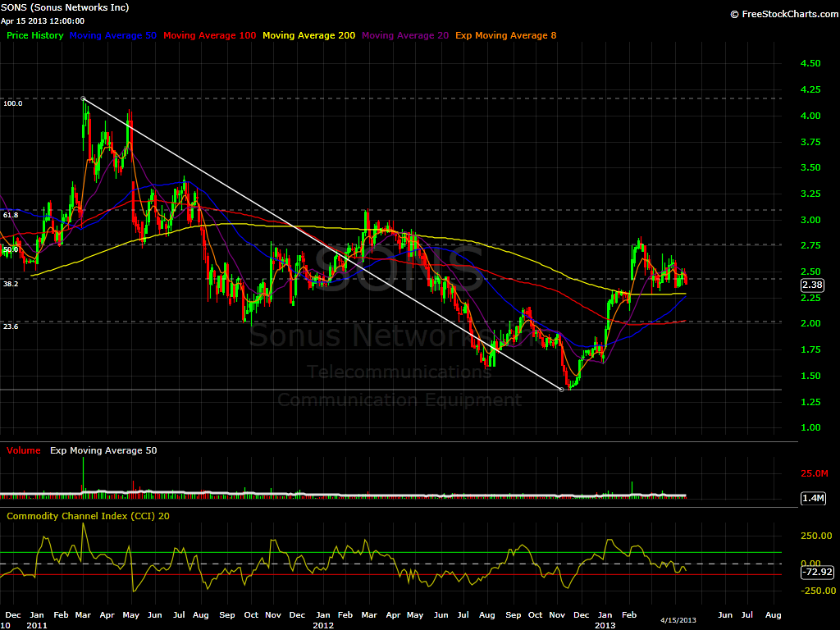Click the SONS (Sonus Networks Inc) chart title
The height and width of the screenshot is (630, 840).
click(x=65, y=7)
